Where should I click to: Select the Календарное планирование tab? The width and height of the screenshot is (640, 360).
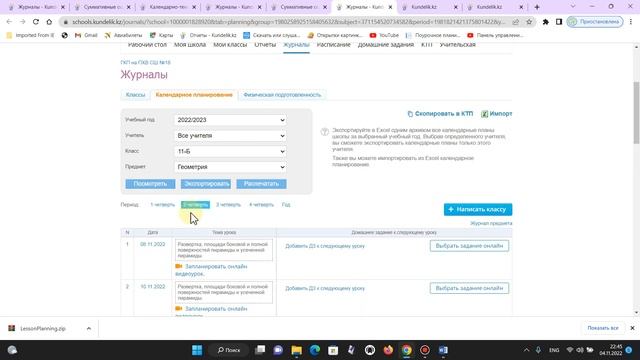pos(194,95)
